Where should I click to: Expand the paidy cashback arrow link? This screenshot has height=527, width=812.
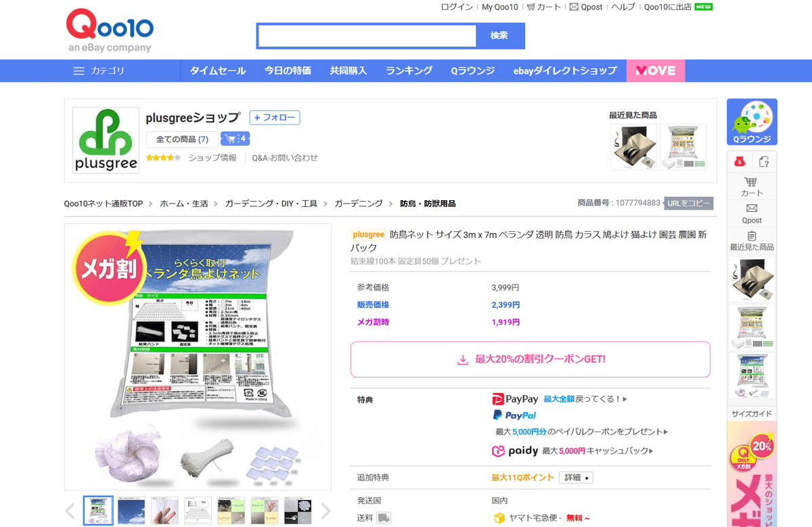pyautogui.click(x=598, y=451)
